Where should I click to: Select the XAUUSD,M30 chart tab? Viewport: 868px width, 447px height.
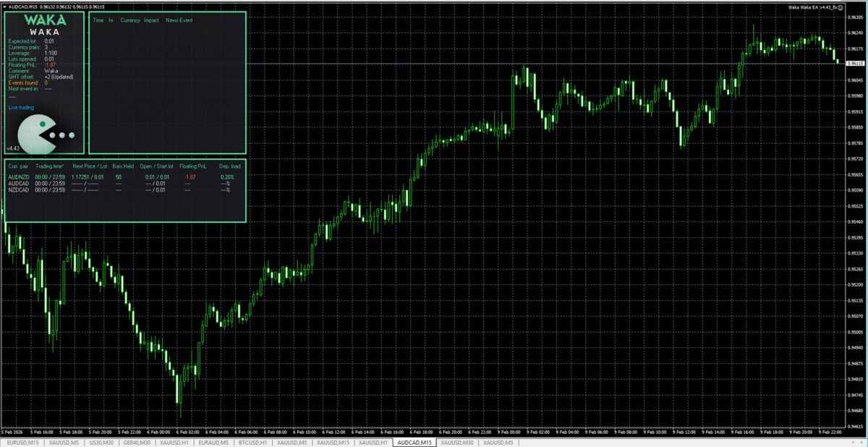[x=457, y=442]
